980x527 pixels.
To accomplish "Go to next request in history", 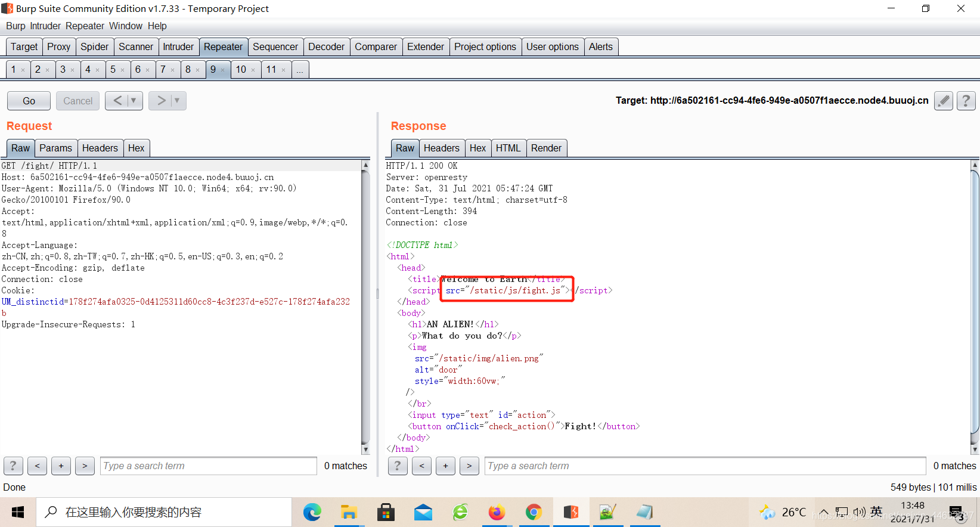I will click(161, 101).
